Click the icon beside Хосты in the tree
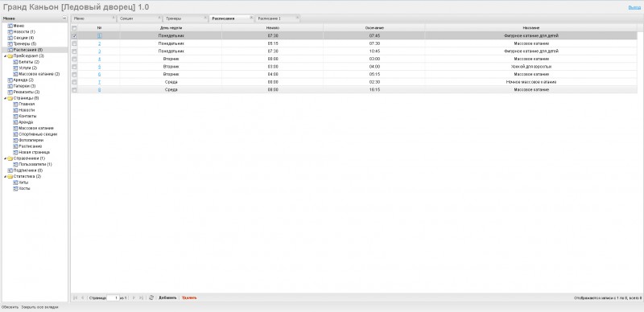 point(15,188)
